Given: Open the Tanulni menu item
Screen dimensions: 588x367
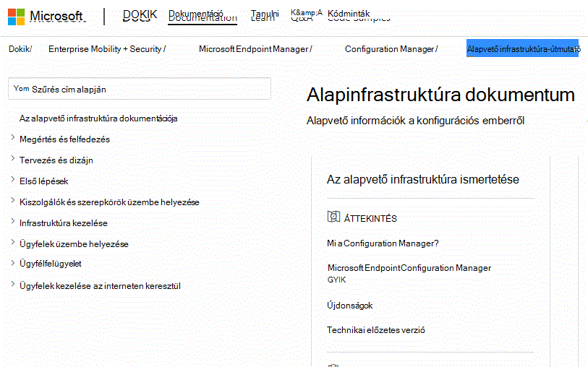Looking at the screenshot, I should (265, 15).
